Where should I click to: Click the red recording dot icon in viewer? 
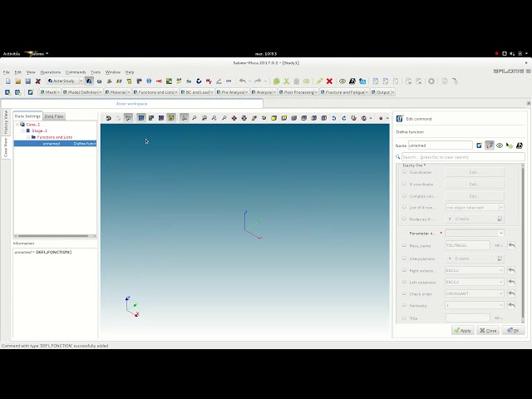tap(381, 118)
